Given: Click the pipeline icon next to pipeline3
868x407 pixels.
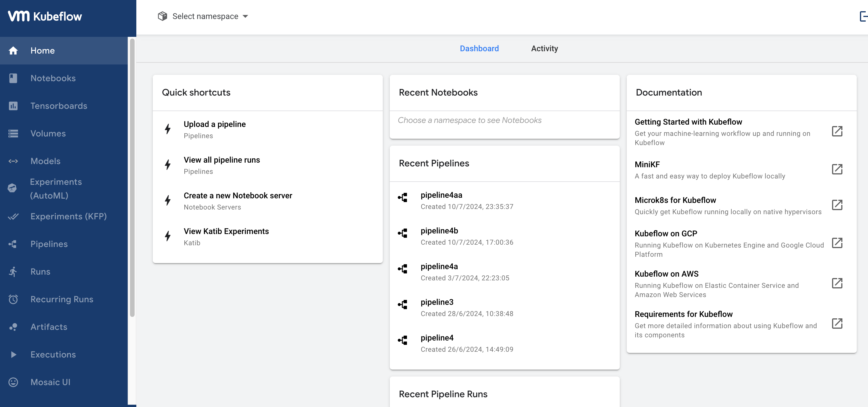Looking at the screenshot, I should 403,305.
